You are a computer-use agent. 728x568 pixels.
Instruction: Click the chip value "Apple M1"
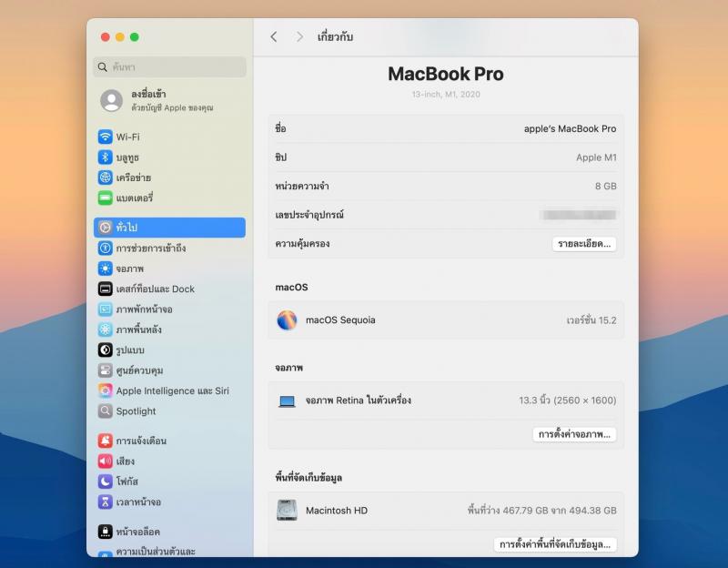click(x=596, y=157)
